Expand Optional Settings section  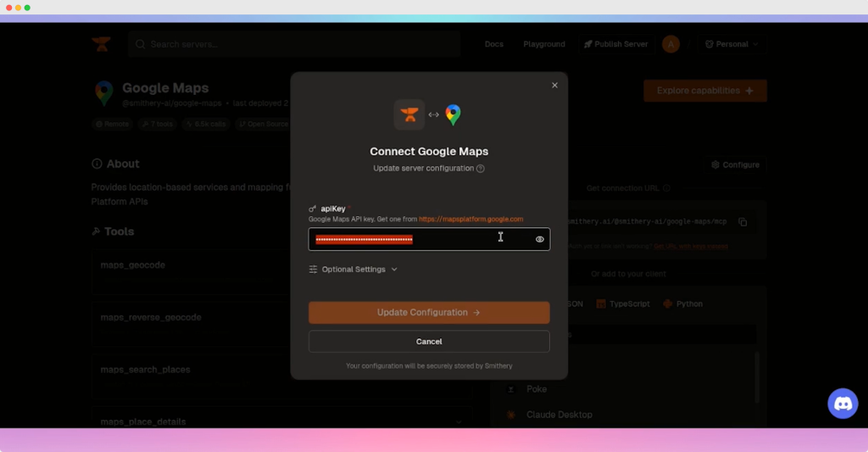[x=353, y=270]
